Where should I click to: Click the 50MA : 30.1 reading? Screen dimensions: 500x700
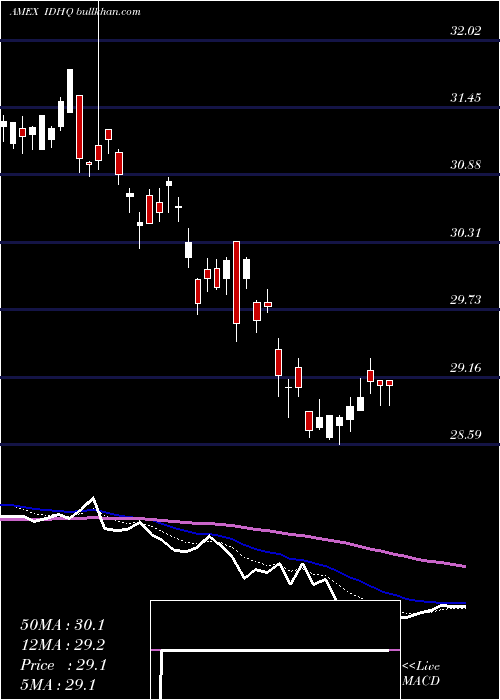(63, 625)
